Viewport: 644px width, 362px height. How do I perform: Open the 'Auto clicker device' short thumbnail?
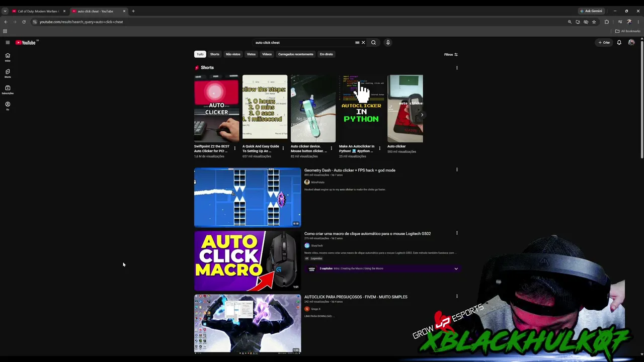(313, 109)
